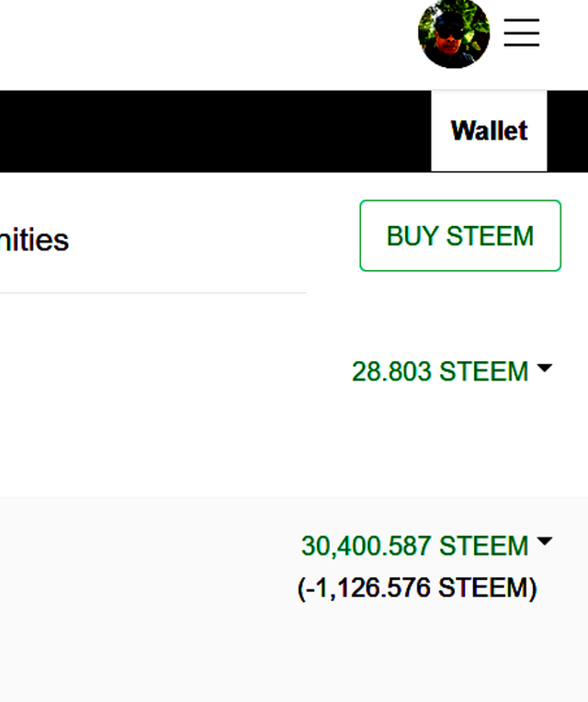Click the (-1,126.576 STEEM) delegated amount
Image resolution: width=588 pixels, height=702 pixels.
[x=417, y=587]
